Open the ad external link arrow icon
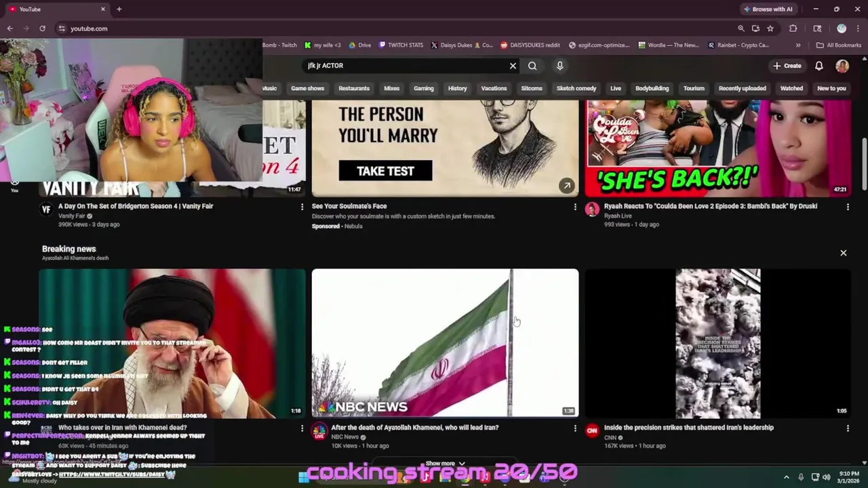Screen dimensions: 868x488 566,185
